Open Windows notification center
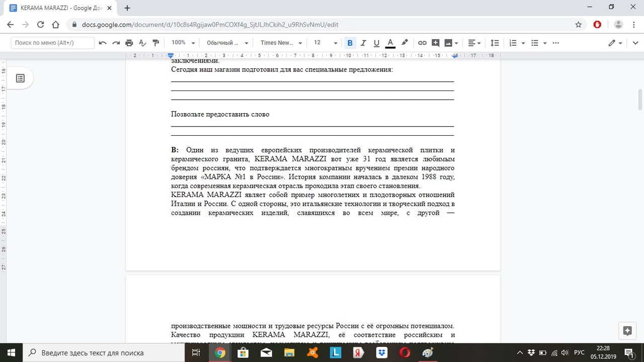 pyautogui.click(x=629, y=352)
